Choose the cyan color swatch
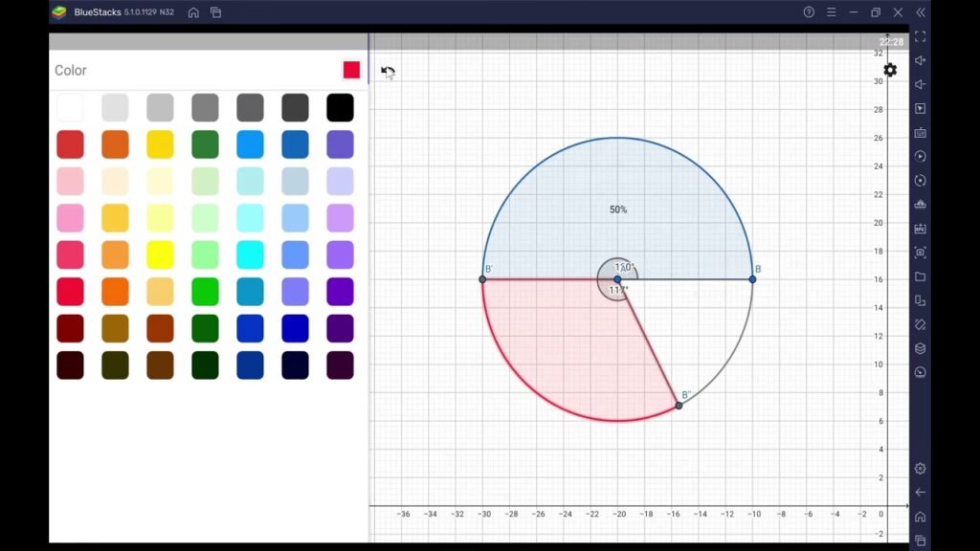980x551 pixels. point(250,254)
